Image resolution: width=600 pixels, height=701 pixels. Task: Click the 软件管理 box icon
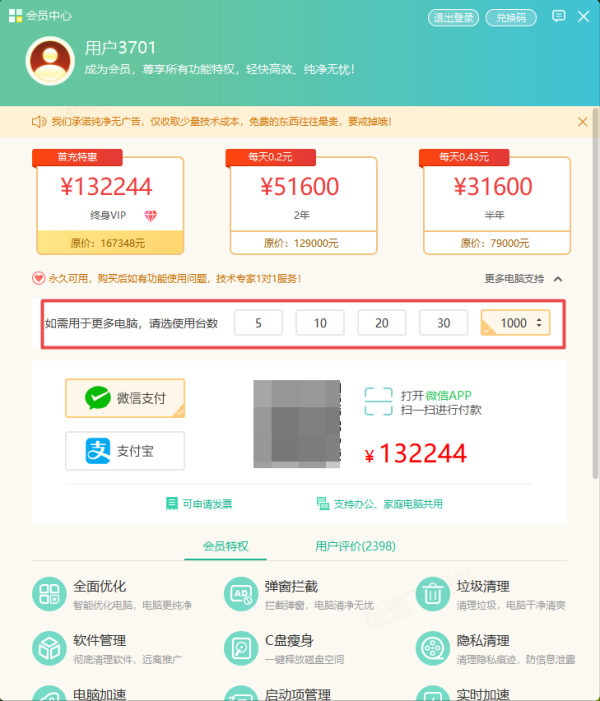point(49,648)
